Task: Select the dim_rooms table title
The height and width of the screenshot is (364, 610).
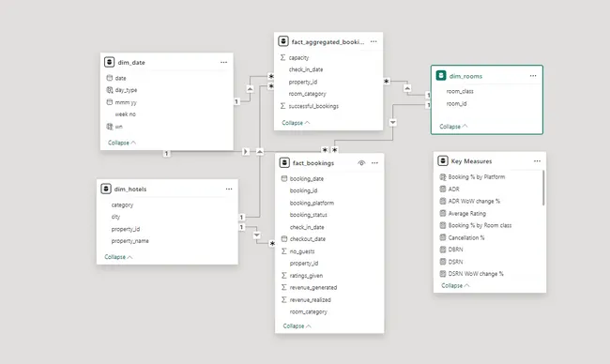Action: coord(465,76)
